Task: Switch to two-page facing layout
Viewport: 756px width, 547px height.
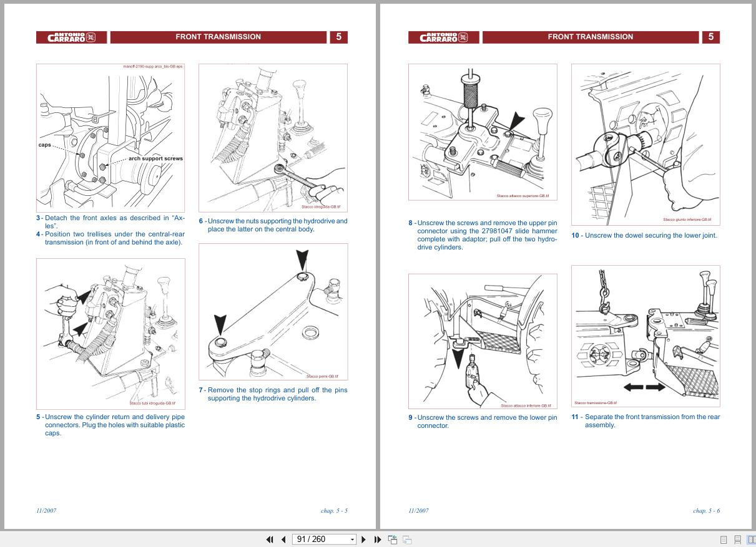Action: [x=751, y=540]
